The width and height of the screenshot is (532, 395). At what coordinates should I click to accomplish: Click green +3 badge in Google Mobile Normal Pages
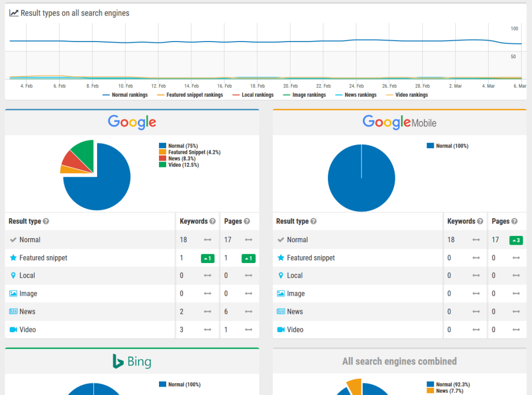[516, 240]
